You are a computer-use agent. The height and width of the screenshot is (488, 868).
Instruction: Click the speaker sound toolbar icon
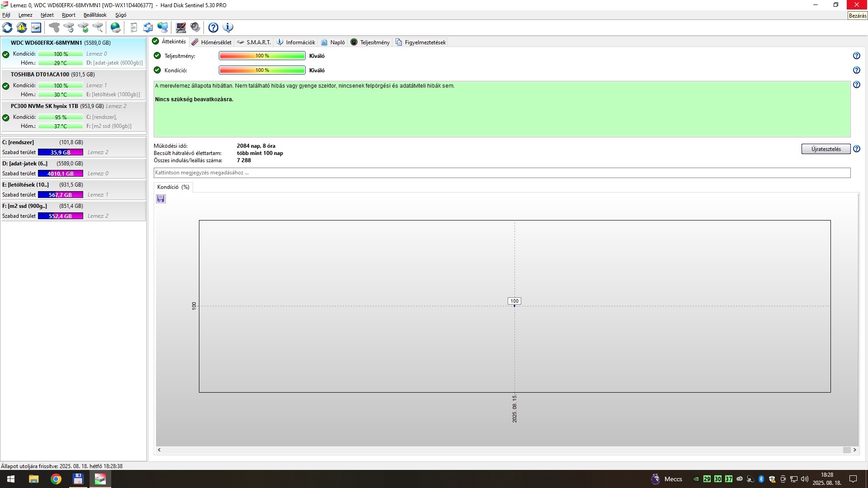pos(195,28)
